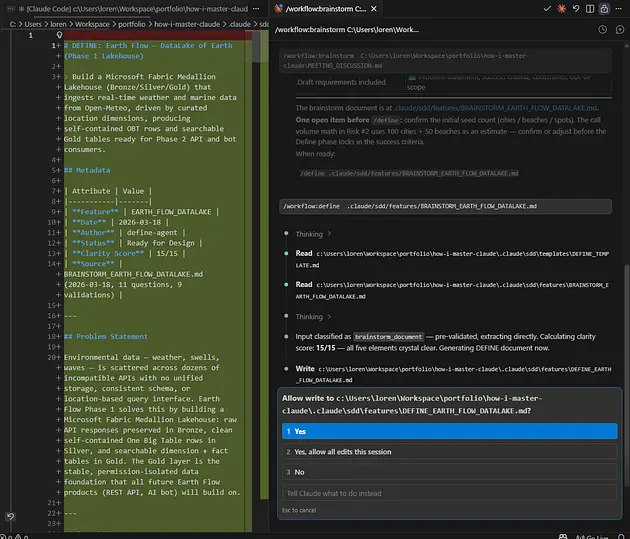This screenshot has height=539, width=630.
Task: Open Claude Code via the orange starburst icon
Action: tap(561, 8)
